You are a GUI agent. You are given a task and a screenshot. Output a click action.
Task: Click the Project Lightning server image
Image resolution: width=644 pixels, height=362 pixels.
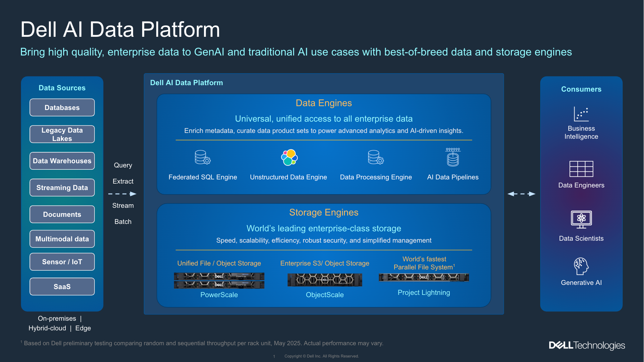424,277
